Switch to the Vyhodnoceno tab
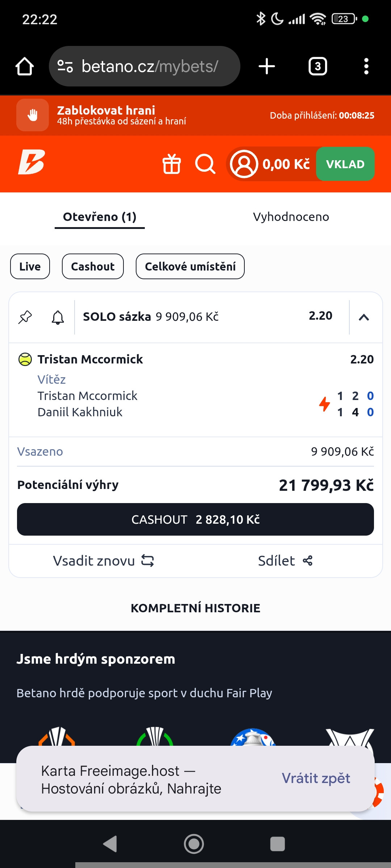 pyautogui.click(x=291, y=217)
